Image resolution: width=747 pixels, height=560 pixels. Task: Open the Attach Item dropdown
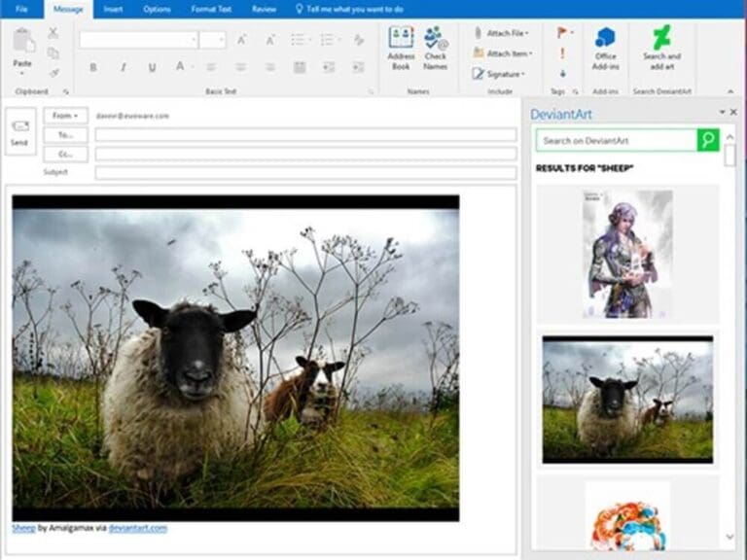503,53
